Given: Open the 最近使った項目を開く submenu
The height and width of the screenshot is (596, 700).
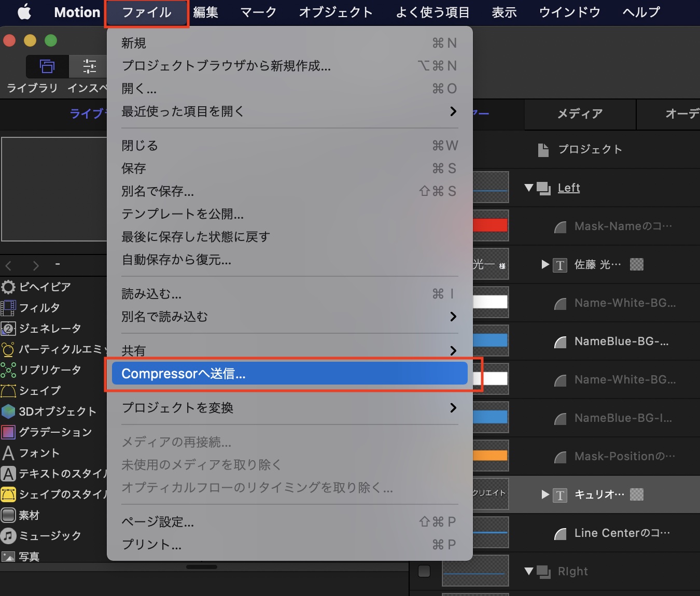Looking at the screenshot, I should point(289,111).
